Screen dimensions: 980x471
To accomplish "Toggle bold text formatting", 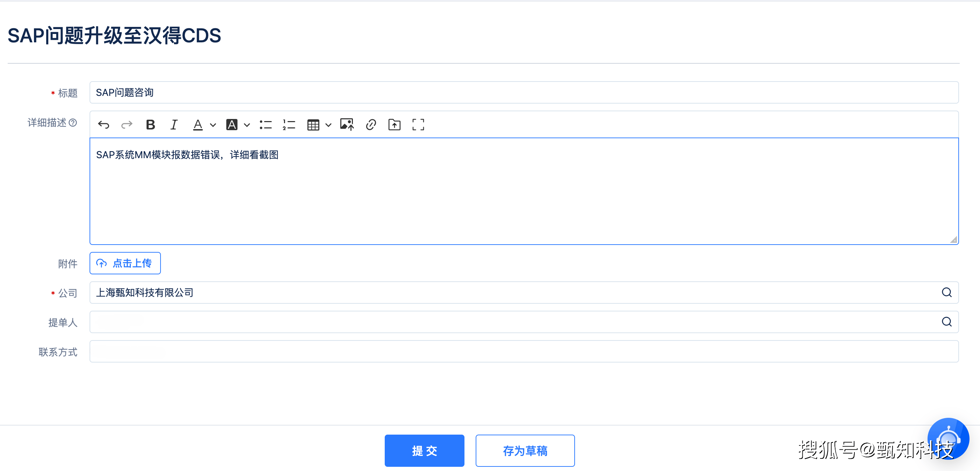I will [151, 125].
